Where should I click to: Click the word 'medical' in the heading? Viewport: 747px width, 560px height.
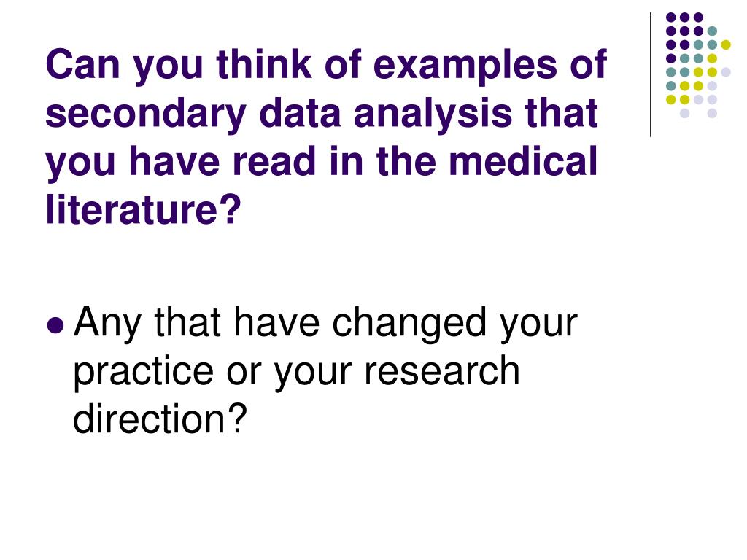coord(522,160)
